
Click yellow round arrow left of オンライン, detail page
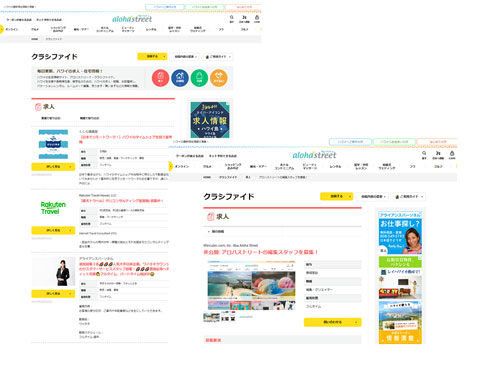click(x=171, y=166)
